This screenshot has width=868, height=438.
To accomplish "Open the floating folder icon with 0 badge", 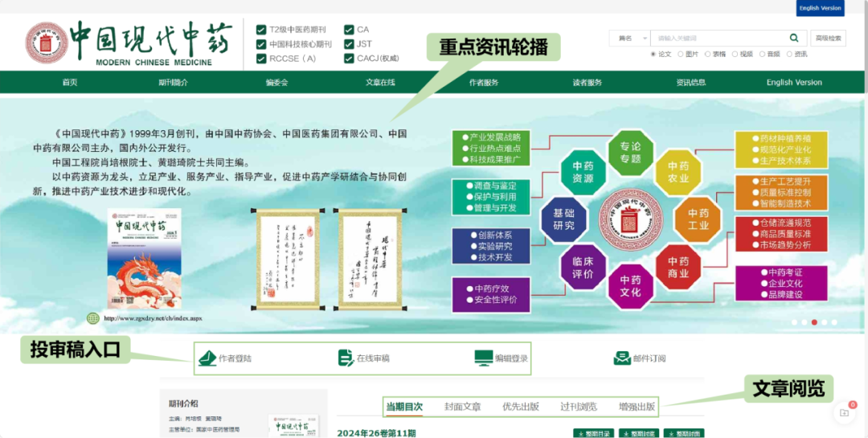I will (x=844, y=412).
